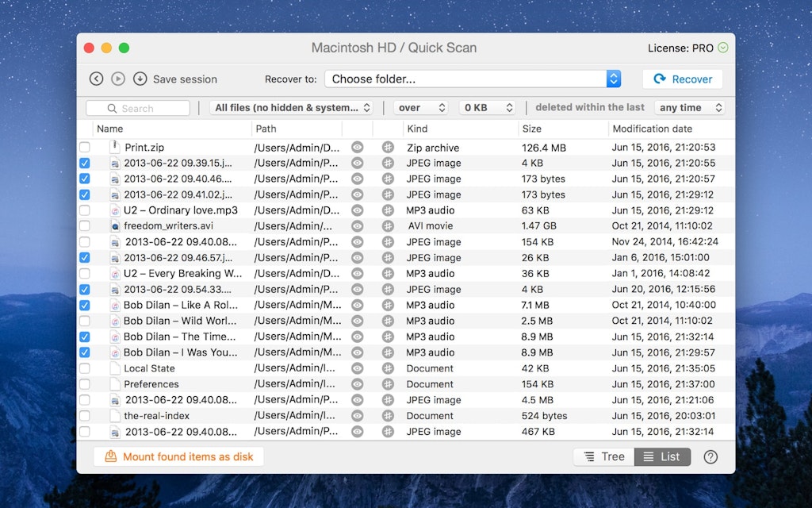Viewport: 812px width, 508px height.
Task: Preview Print.zip with its eye icon
Action: (358, 148)
